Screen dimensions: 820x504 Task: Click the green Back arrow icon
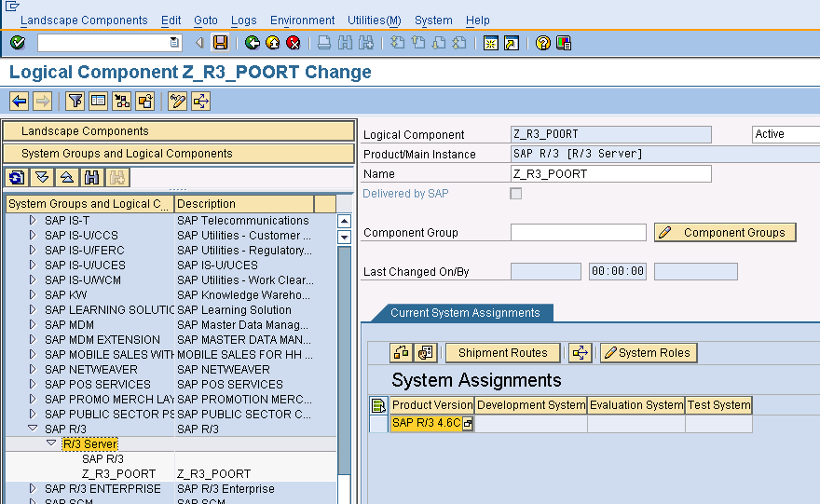coord(253,42)
